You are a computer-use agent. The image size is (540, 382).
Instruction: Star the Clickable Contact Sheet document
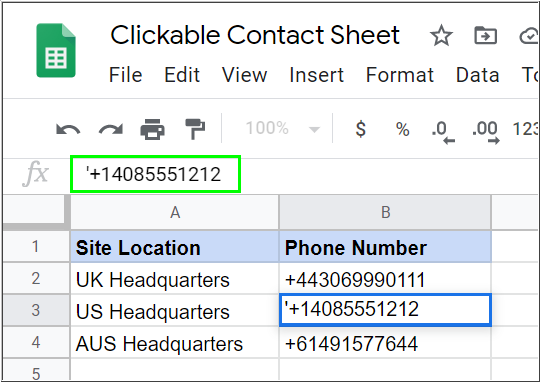(x=441, y=35)
